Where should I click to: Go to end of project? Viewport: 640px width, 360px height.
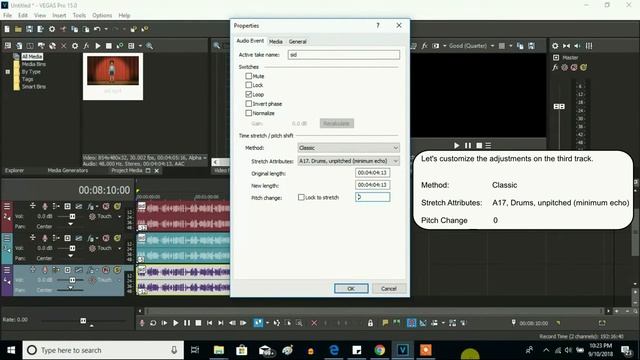tap(221, 323)
